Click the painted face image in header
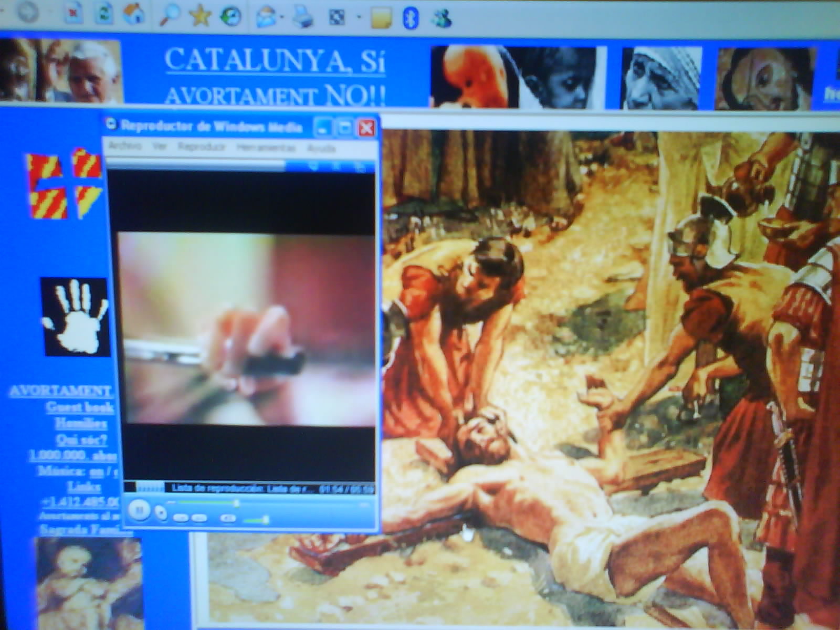The image size is (840, 630). click(765, 79)
